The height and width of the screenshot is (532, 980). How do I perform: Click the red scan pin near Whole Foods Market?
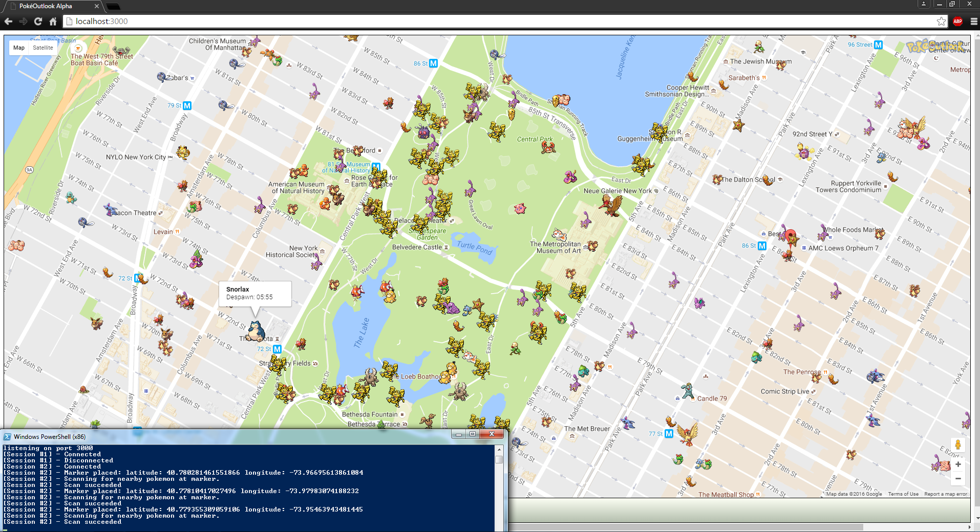click(791, 237)
